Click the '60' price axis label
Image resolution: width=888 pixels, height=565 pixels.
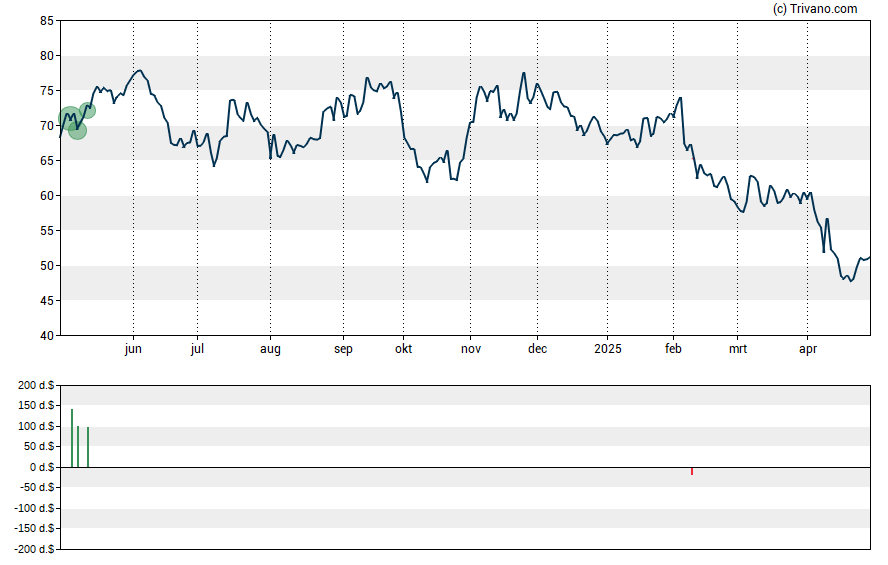click(x=47, y=196)
